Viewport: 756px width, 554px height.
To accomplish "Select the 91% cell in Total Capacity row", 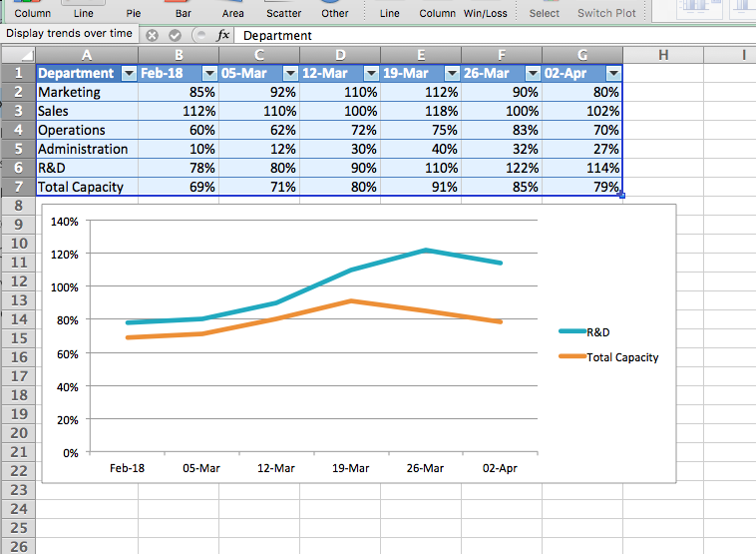I will 421,187.
